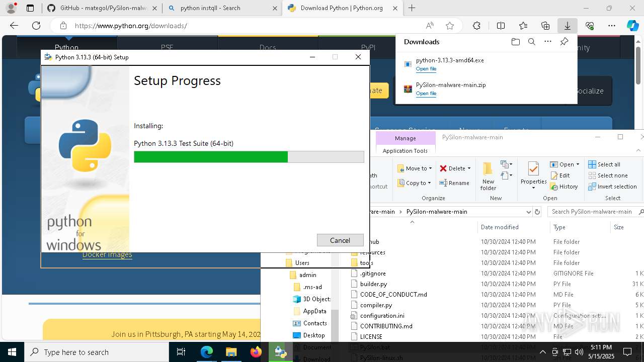Open the Edge profile icon

coord(11,8)
